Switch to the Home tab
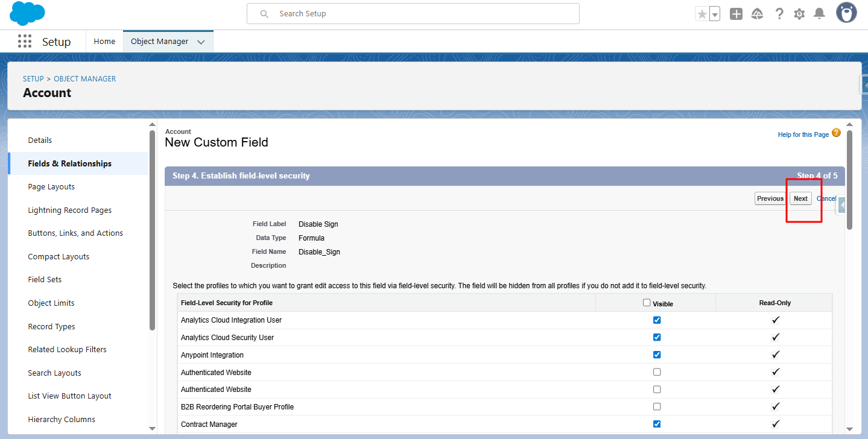This screenshot has width=868, height=439. (x=104, y=42)
